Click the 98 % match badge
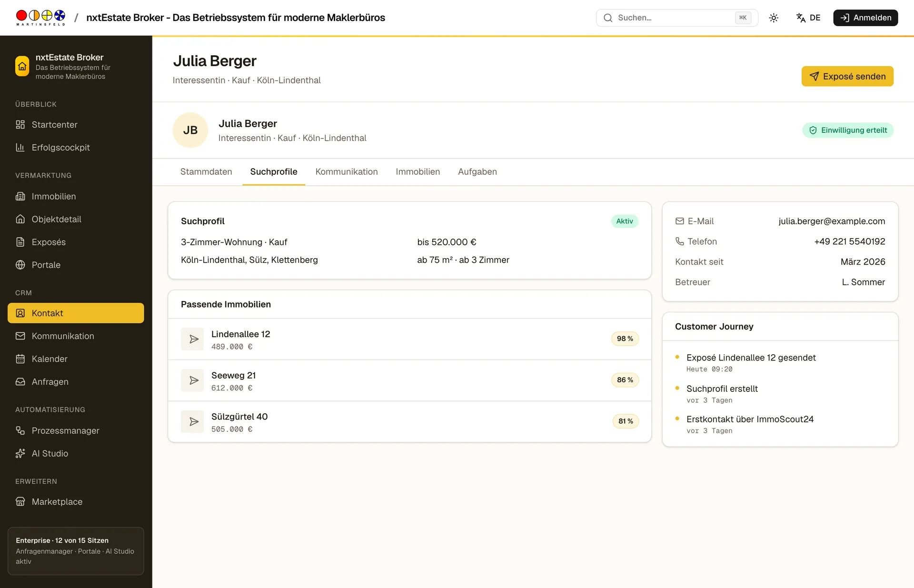 tap(625, 339)
